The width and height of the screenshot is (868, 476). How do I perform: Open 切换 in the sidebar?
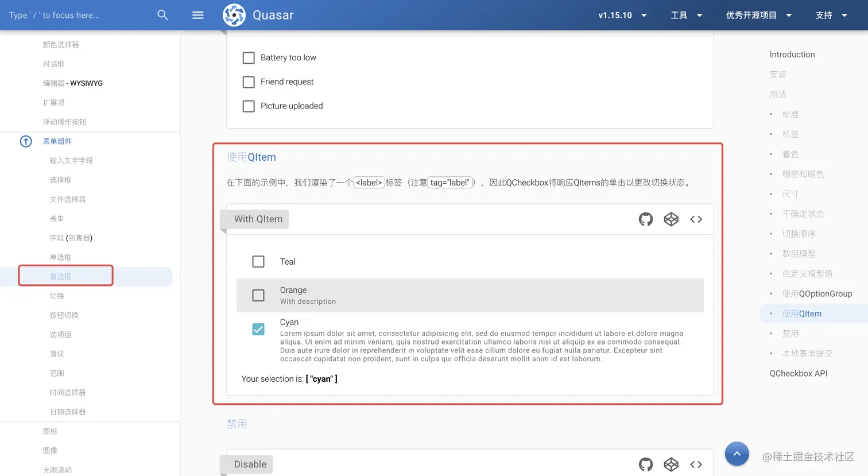click(57, 296)
